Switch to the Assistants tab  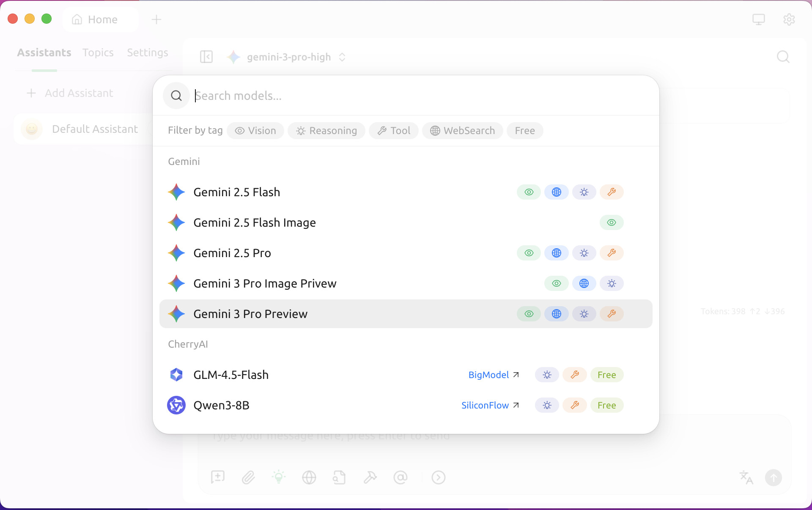[x=44, y=52]
